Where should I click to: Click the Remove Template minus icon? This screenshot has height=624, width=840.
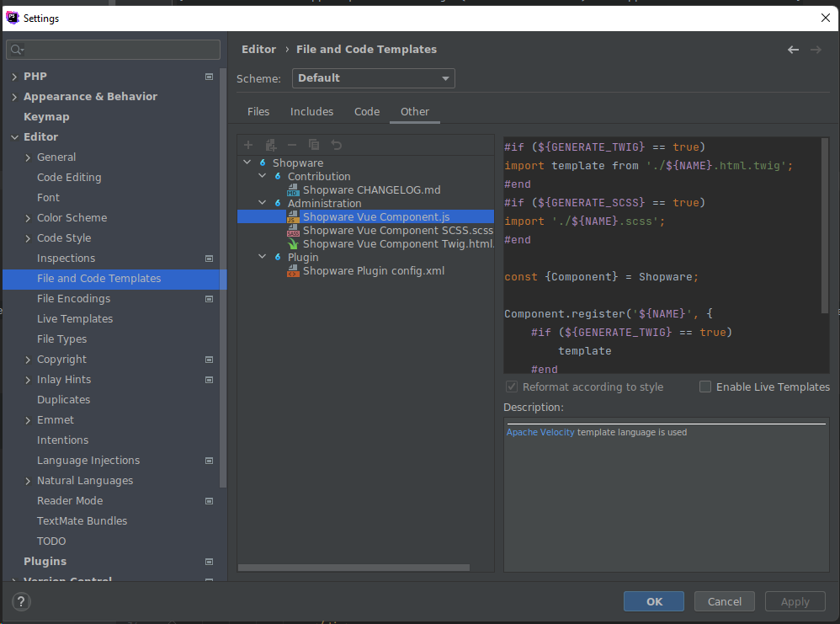pos(292,145)
